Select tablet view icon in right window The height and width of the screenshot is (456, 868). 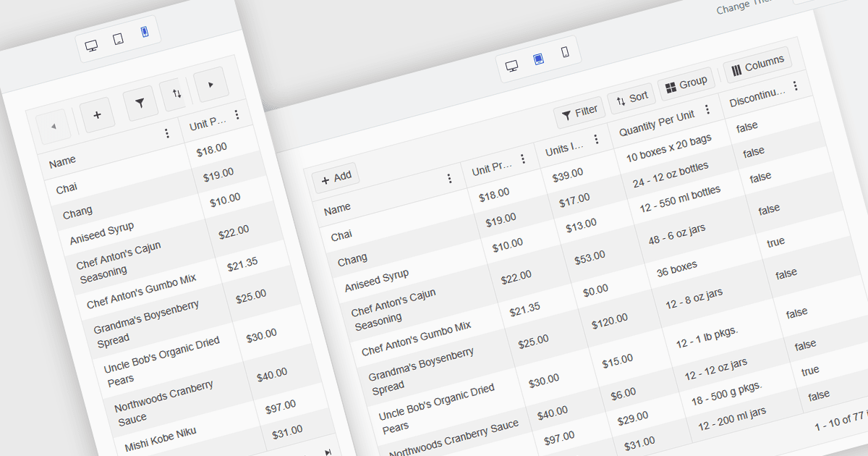(538, 59)
